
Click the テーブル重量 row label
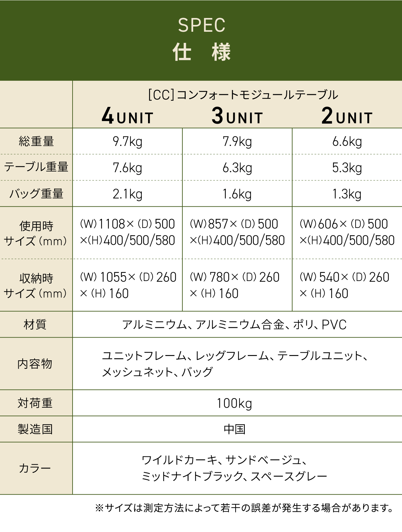[36, 167]
